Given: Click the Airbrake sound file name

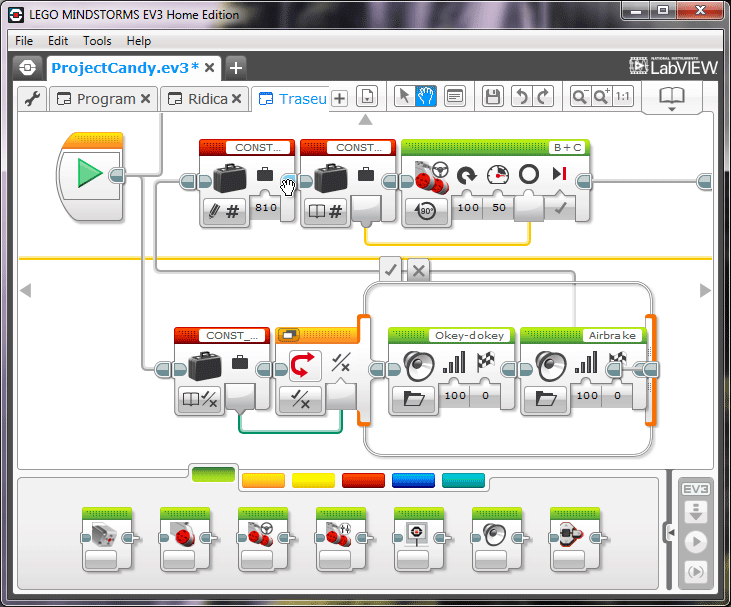Looking at the screenshot, I should (x=612, y=335).
